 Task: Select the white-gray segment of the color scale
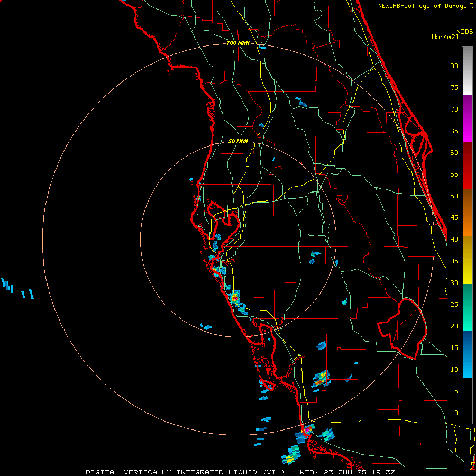[x=467, y=71]
